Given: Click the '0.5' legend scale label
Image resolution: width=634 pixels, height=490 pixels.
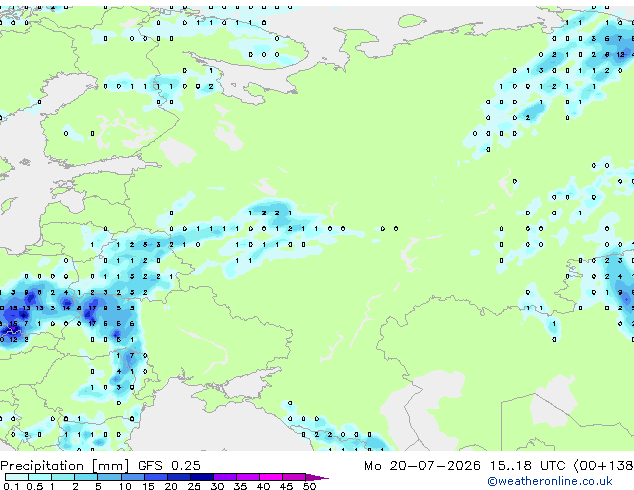Looking at the screenshot, I should click(x=35, y=486).
